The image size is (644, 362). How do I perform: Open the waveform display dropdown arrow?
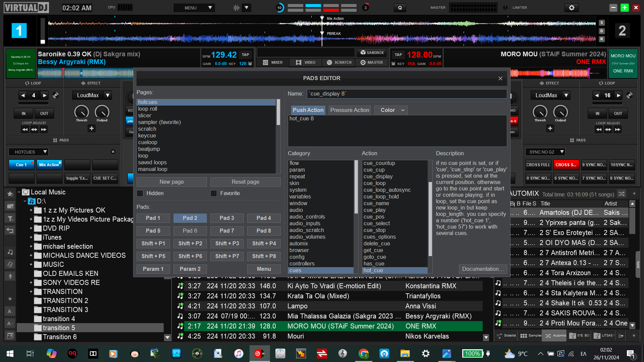point(247,8)
